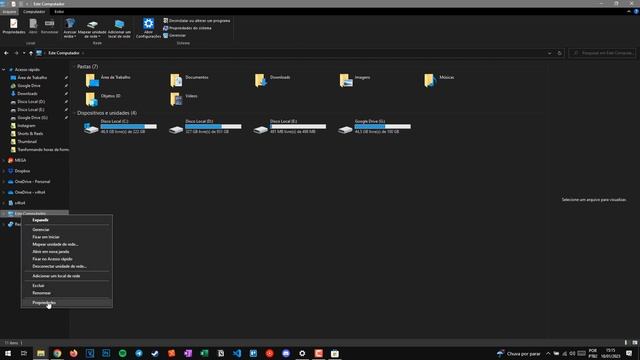
Task: Go up one level with up arrow
Action: [31, 53]
